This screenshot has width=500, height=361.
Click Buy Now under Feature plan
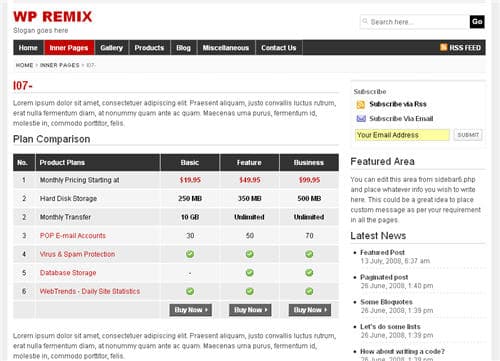click(250, 310)
